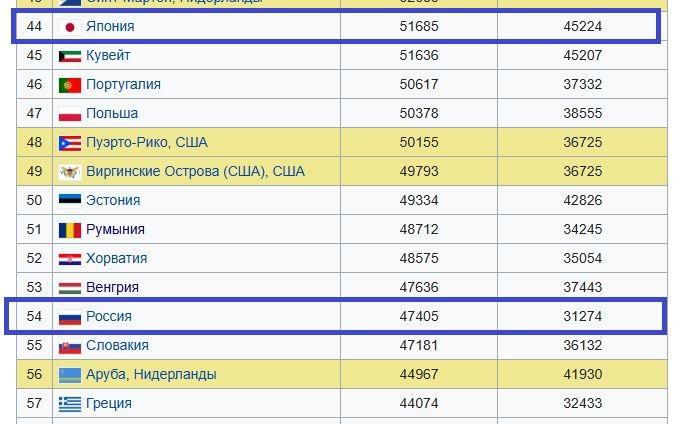Screen dimensions: 673x424
Task: Click the Portugal flag icon
Action: (70, 85)
